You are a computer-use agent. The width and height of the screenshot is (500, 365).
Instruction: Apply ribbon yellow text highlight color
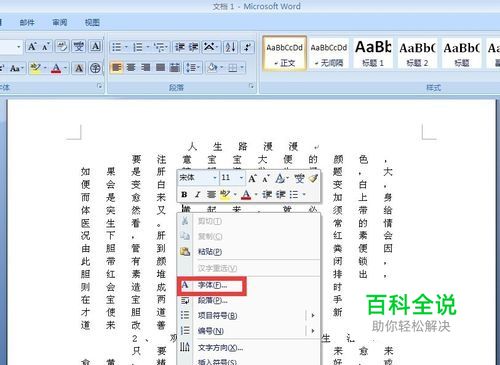click(35, 68)
